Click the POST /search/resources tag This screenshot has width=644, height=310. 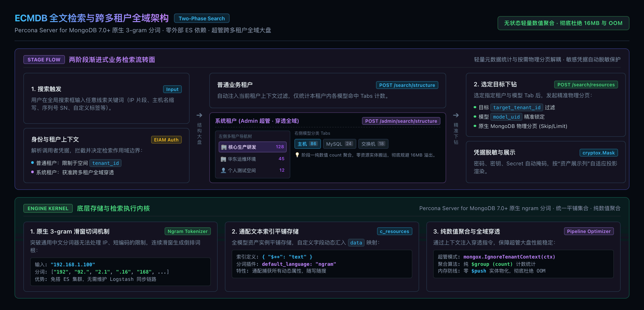pyautogui.click(x=586, y=85)
